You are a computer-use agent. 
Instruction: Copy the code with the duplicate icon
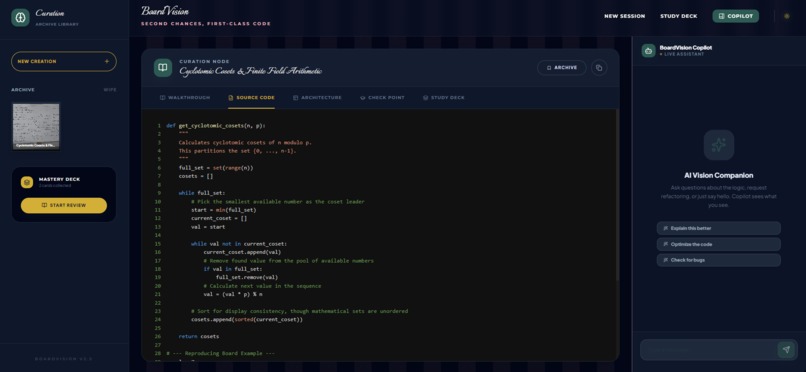599,68
